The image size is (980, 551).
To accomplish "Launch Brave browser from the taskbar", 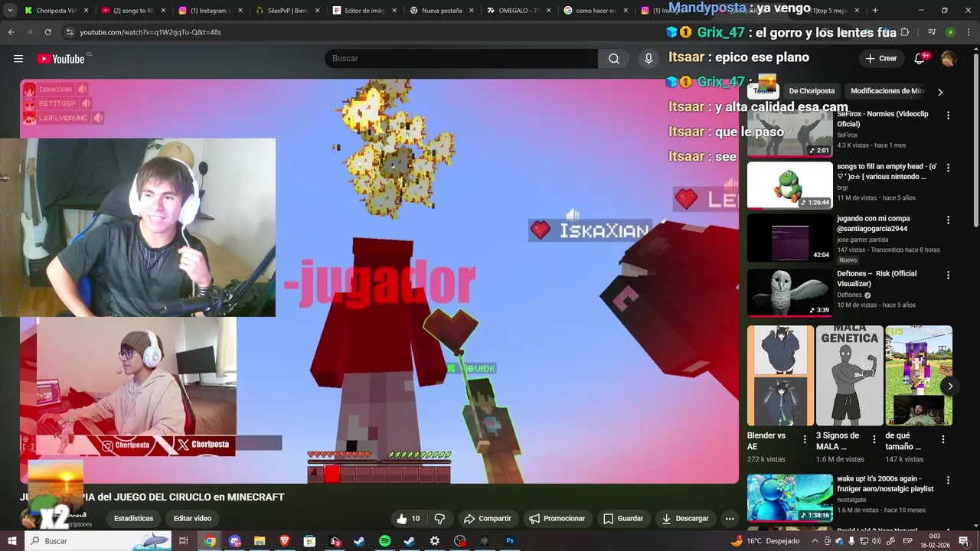I will tap(285, 541).
